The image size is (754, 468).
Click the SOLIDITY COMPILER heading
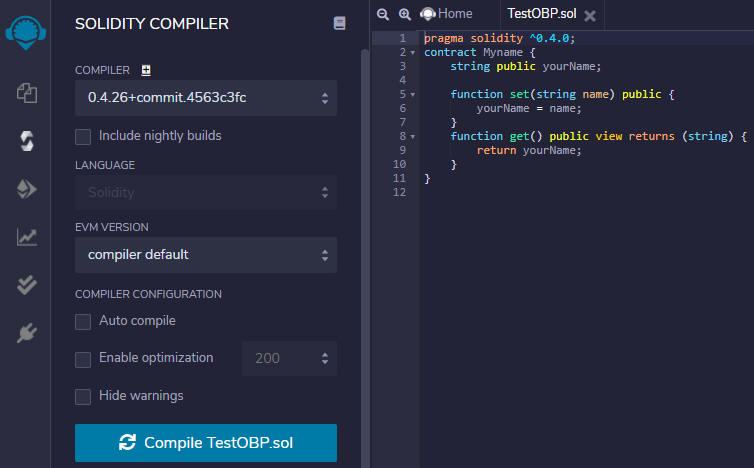(152, 24)
